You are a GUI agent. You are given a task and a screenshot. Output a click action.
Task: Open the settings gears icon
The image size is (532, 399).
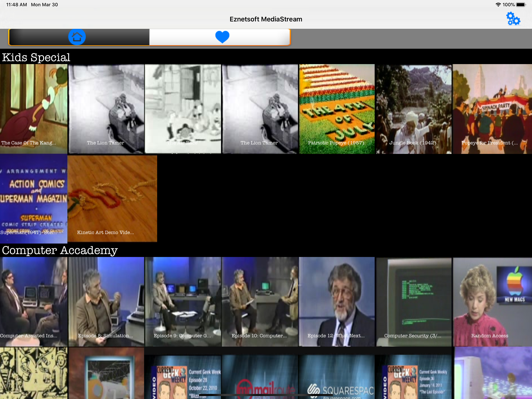tap(513, 19)
